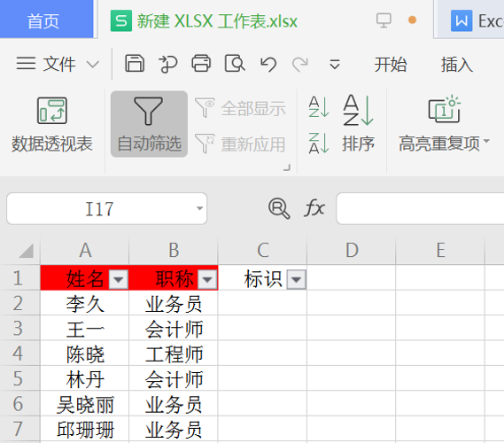Click 工程师 cell in column B
The width and height of the screenshot is (504, 443).
174,354
